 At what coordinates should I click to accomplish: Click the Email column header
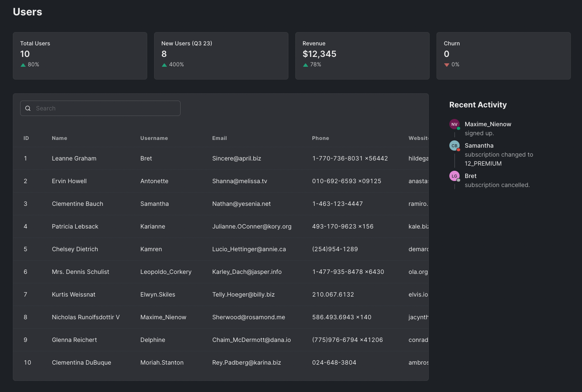220,138
